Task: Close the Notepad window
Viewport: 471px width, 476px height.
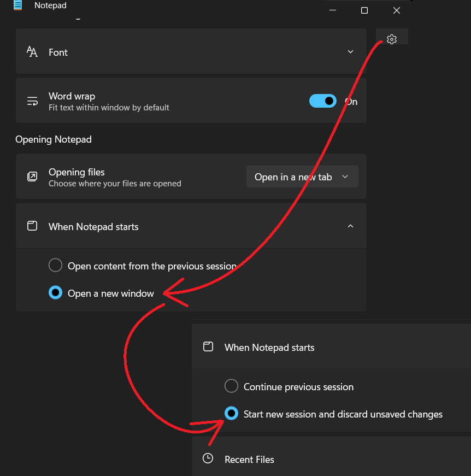Action: coord(397,10)
